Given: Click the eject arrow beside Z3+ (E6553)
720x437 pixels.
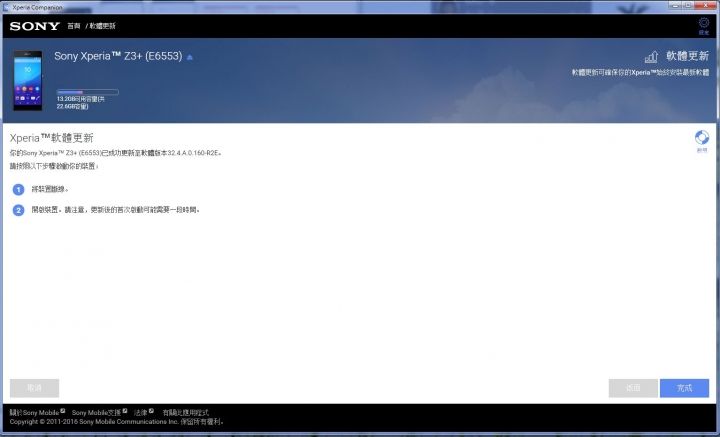Looking at the screenshot, I should coord(190,57).
